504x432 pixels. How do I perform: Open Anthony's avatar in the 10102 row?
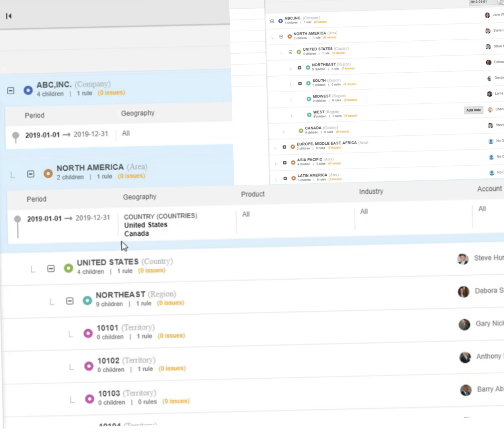(x=465, y=357)
